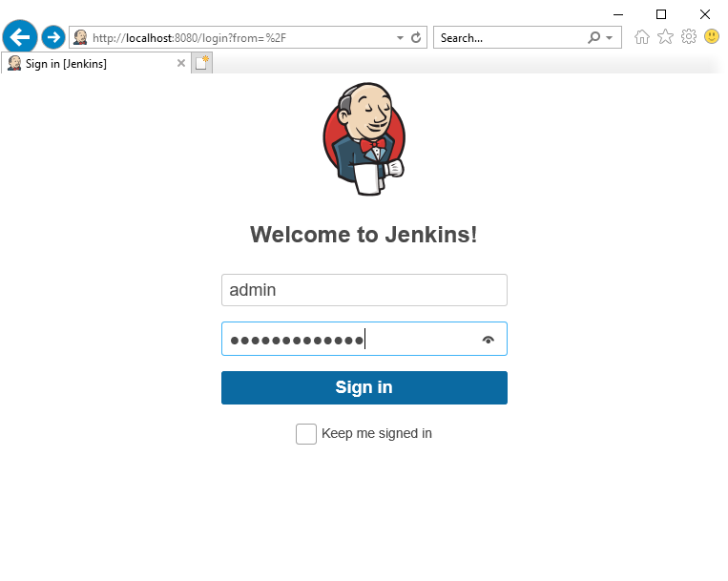Click the Jenkins favicon in address bar
The height and width of the screenshot is (581, 728).
coord(80,37)
